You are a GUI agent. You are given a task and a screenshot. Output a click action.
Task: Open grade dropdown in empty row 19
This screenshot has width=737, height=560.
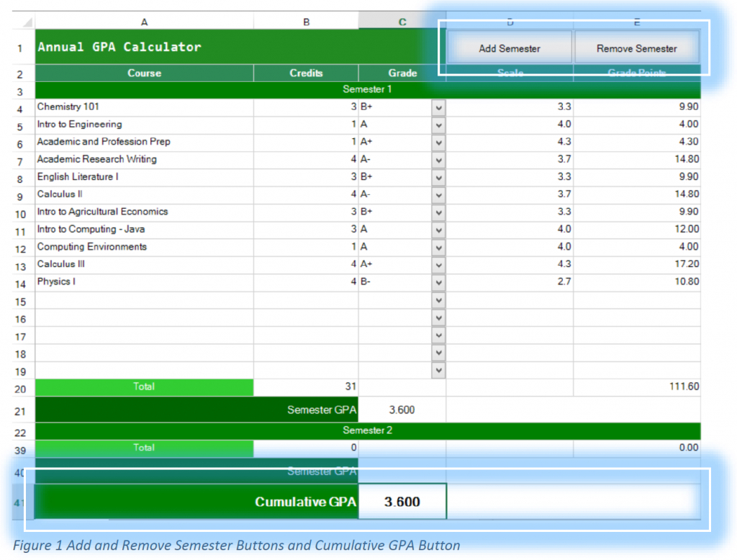(438, 370)
